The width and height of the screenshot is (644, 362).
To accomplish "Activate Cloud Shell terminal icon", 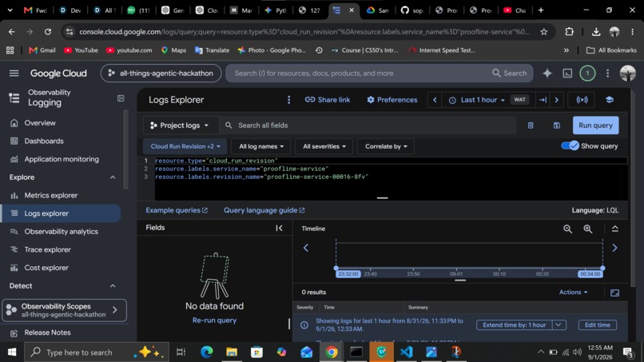I will pos(567,74).
